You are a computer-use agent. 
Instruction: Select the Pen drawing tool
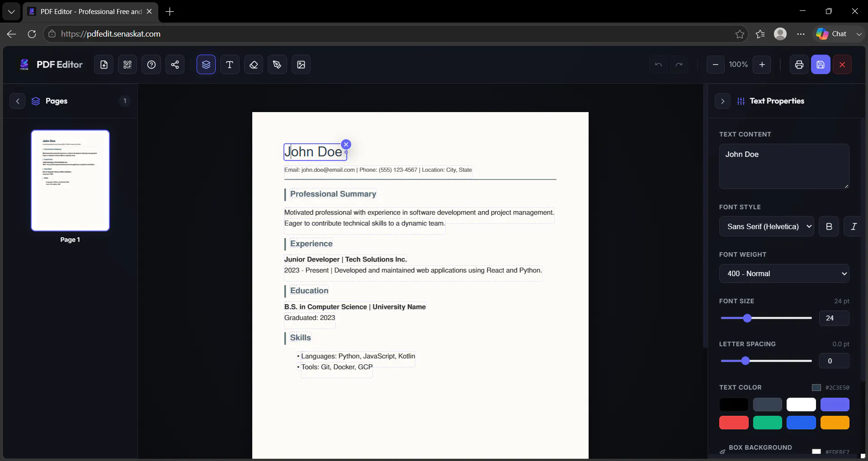click(x=277, y=65)
